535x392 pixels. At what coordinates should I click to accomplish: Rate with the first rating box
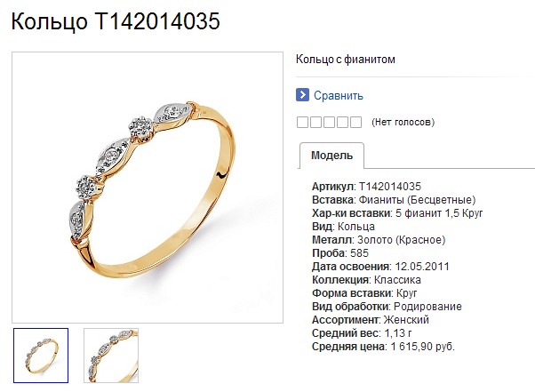302,122
